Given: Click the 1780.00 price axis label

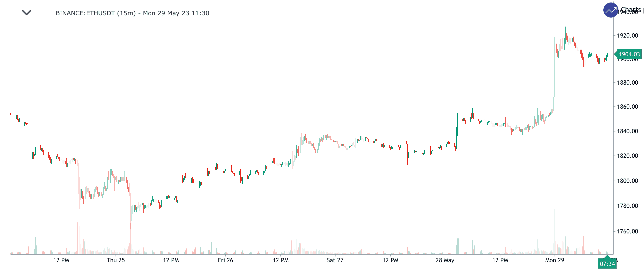Looking at the screenshot, I should 627,206.
